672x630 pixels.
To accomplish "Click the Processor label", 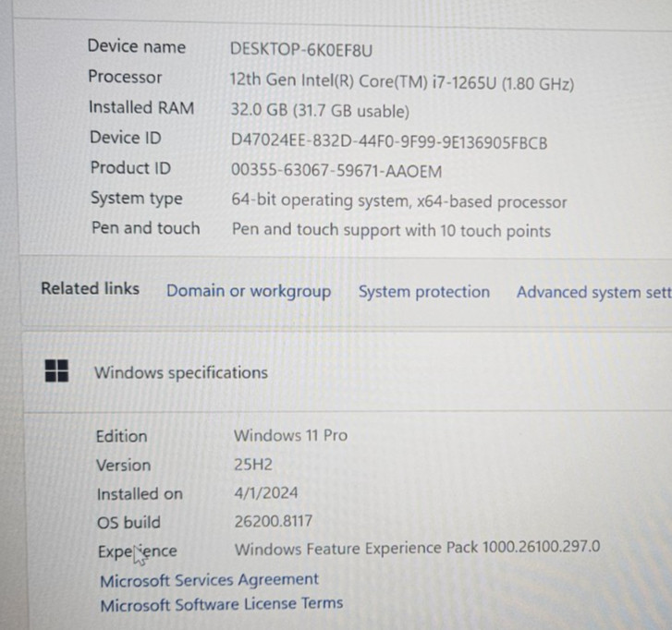I will click(x=125, y=77).
